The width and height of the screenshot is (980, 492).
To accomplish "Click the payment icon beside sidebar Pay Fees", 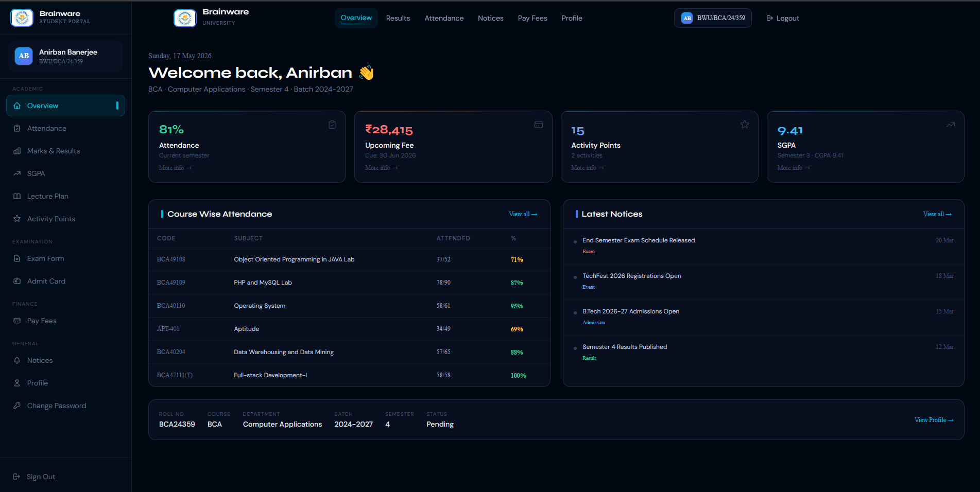I will pyautogui.click(x=17, y=321).
